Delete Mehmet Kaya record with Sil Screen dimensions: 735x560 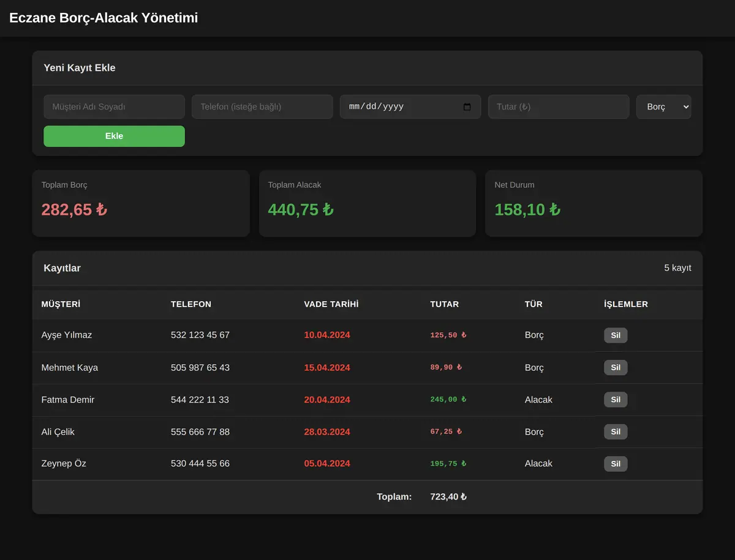616,368
